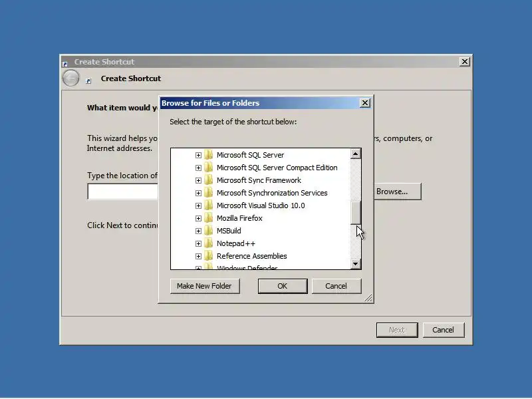Close the Browse for Files or Folders dialog

pyautogui.click(x=364, y=103)
